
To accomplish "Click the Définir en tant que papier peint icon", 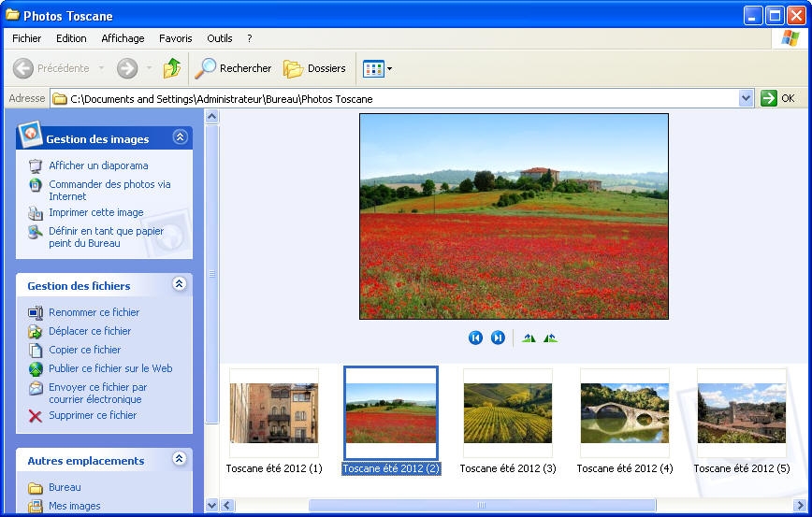I will [36, 232].
